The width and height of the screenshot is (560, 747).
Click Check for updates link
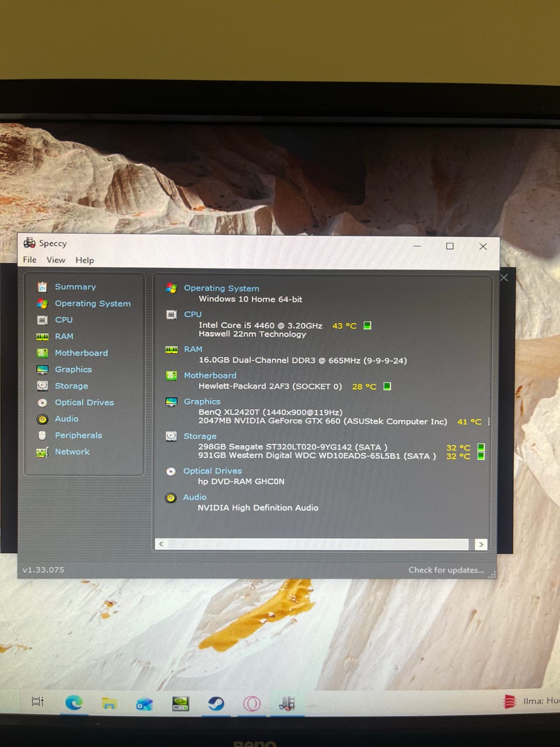pos(446,570)
